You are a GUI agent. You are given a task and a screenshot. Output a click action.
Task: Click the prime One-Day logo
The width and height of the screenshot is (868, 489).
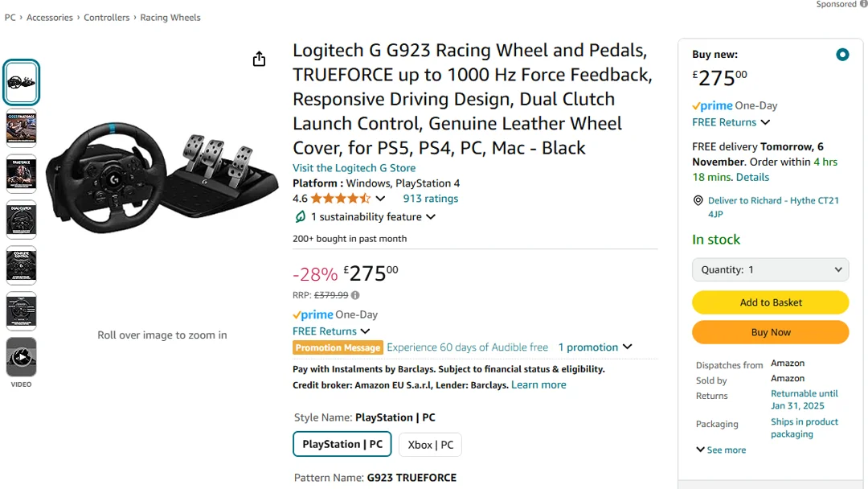tap(313, 314)
